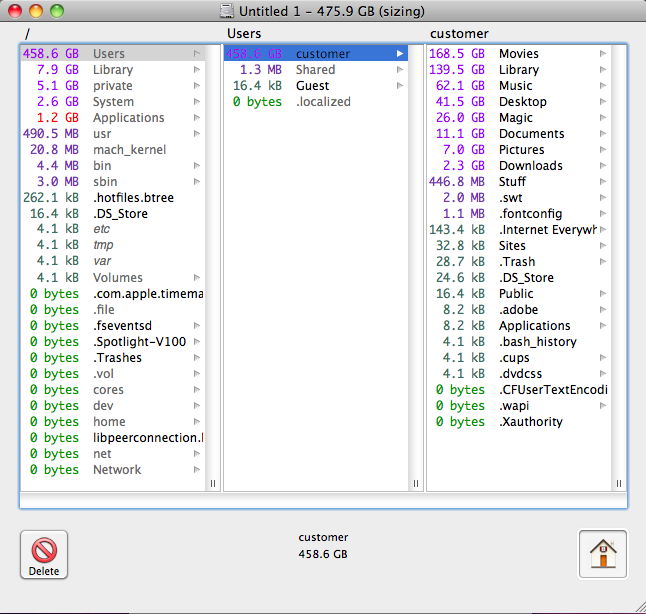Expand the Desktop folder arrow

tap(603, 101)
